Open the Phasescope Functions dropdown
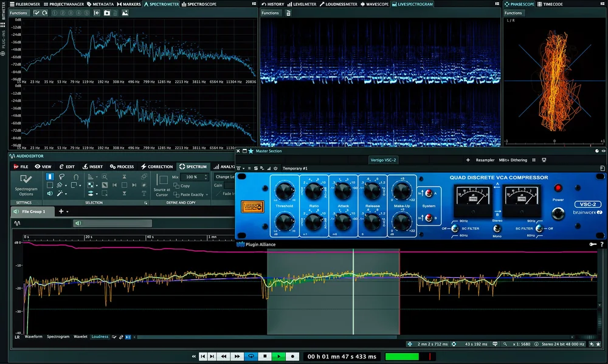The height and width of the screenshot is (364, 608). tap(513, 13)
